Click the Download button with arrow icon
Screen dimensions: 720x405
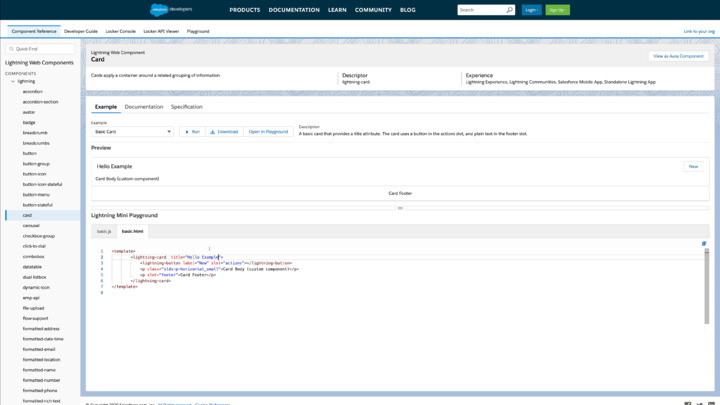point(224,132)
